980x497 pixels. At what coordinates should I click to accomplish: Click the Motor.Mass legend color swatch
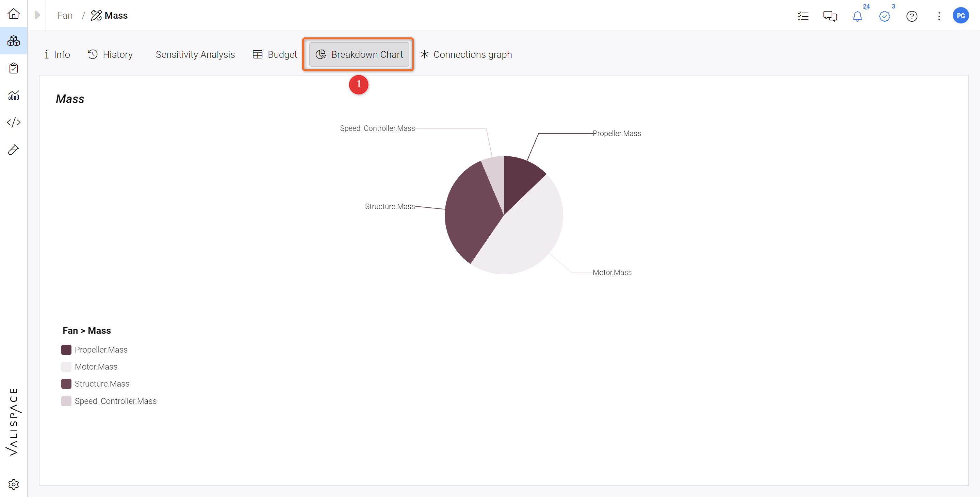pos(66,367)
